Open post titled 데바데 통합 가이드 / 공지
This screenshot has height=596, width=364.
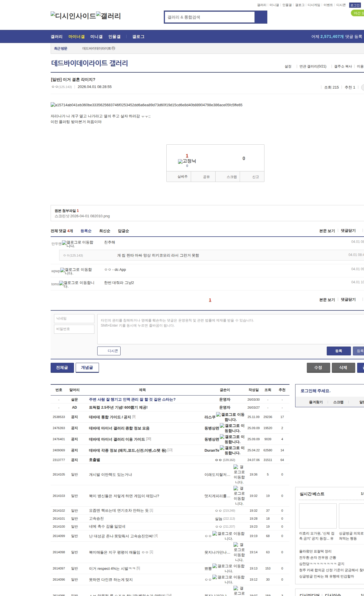[110, 417]
